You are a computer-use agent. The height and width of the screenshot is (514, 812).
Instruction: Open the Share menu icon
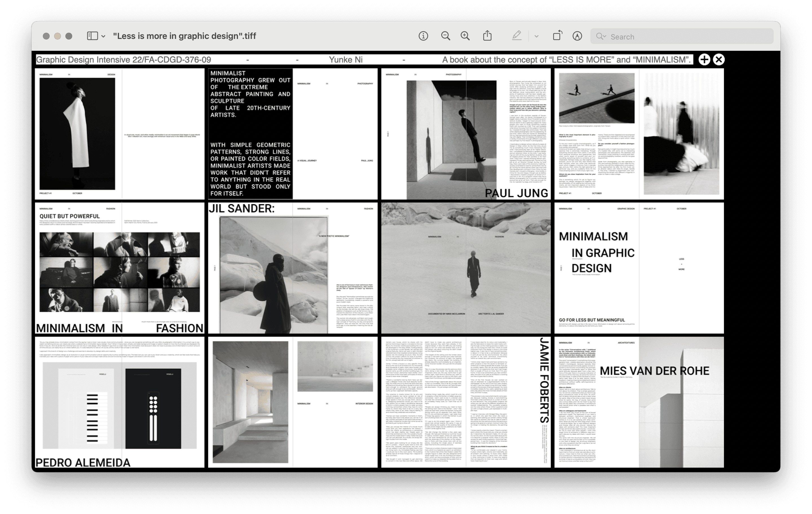[x=487, y=36]
